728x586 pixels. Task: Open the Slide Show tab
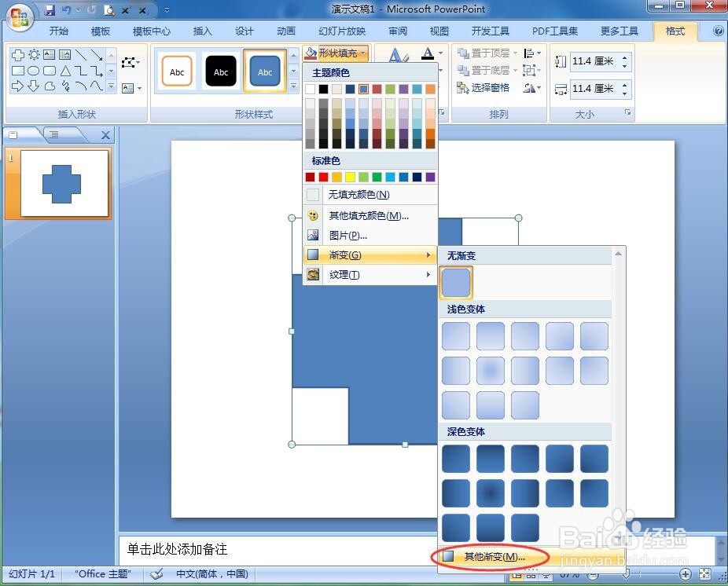coord(342,31)
